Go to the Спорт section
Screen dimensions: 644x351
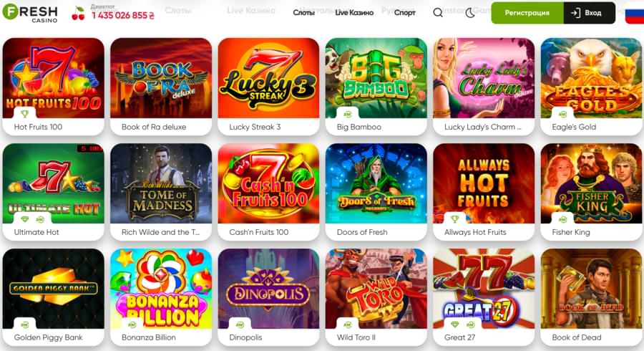[404, 13]
